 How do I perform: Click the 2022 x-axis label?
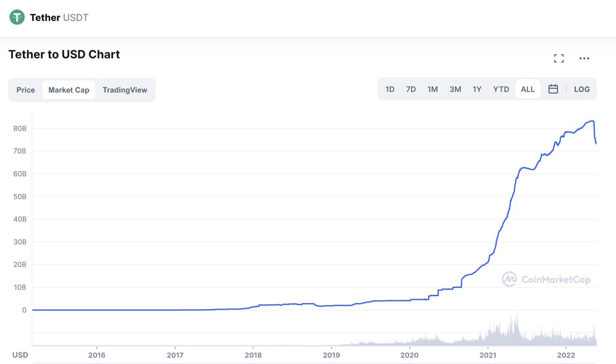point(566,355)
